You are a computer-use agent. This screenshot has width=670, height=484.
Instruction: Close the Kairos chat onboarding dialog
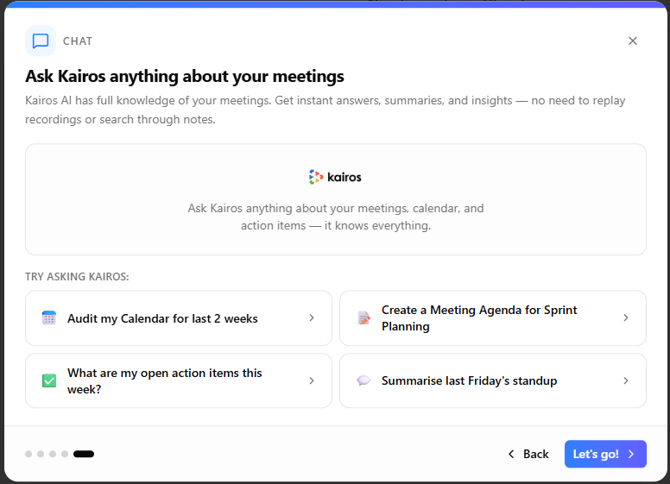[632, 41]
